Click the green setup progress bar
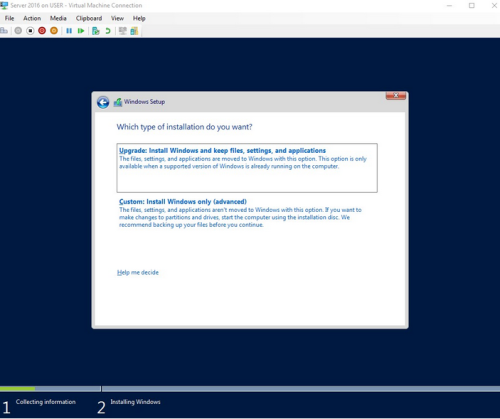500x419 pixels. pyautogui.click(x=17, y=389)
